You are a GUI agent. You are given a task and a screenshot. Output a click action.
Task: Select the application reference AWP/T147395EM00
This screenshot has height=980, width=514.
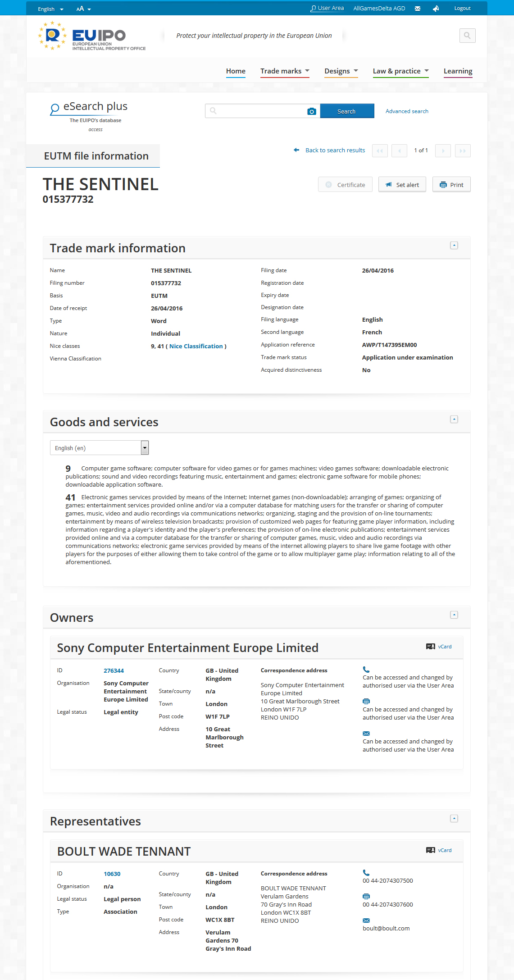389,345
